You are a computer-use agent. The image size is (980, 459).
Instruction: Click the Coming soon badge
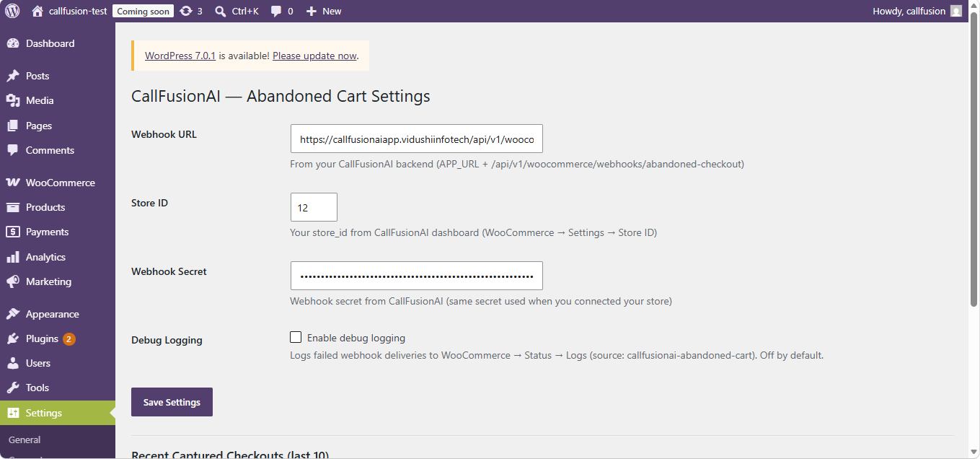click(x=144, y=11)
